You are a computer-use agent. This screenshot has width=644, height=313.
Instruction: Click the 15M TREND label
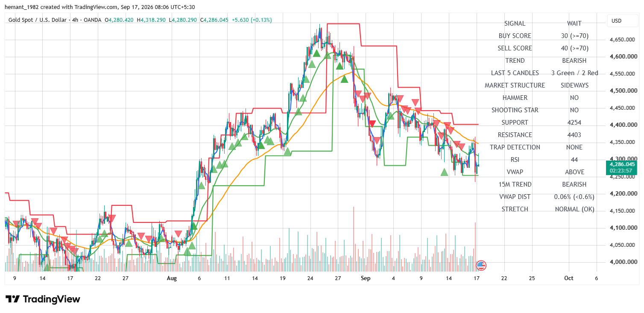pyautogui.click(x=515, y=184)
